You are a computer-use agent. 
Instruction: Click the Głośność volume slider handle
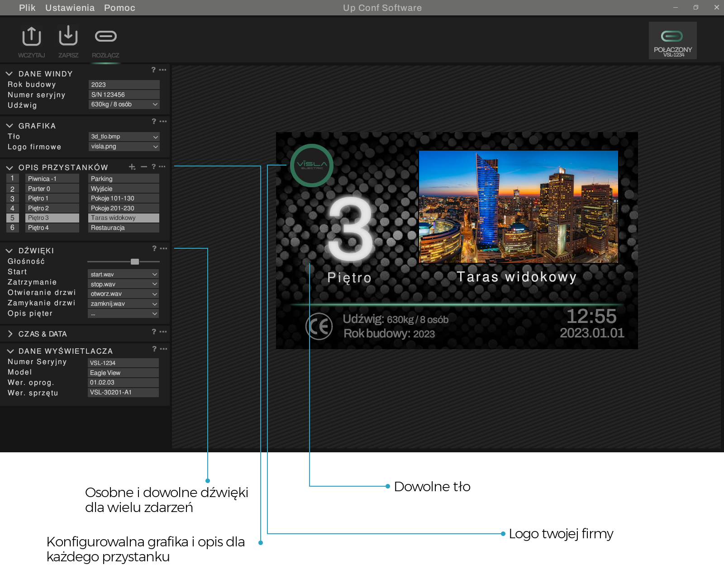pyautogui.click(x=135, y=261)
